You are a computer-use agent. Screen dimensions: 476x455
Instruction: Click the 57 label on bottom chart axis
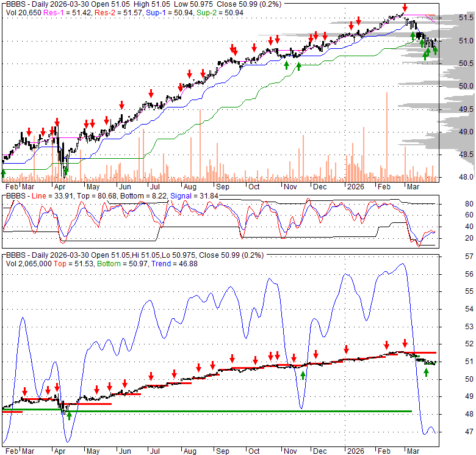tap(469, 257)
